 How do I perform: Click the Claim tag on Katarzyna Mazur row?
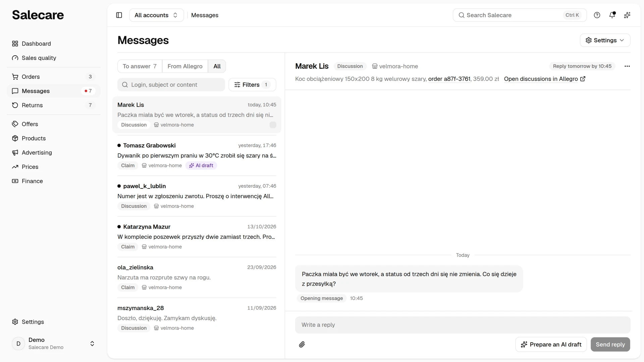(128, 247)
